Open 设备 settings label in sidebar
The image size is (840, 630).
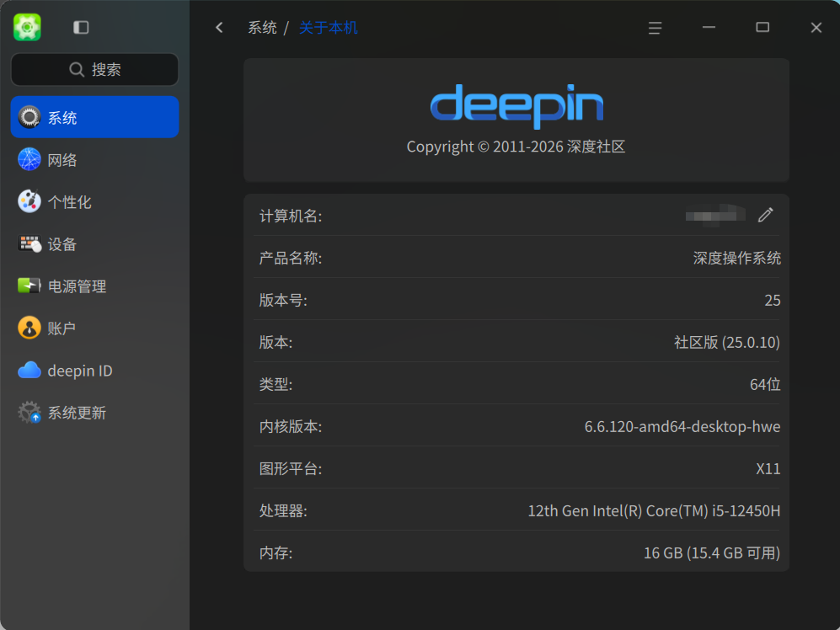click(x=62, y=244)
